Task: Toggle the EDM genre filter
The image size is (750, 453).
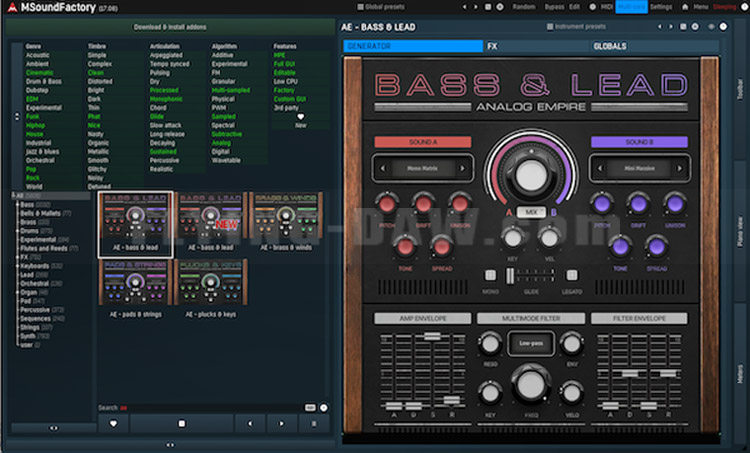Action: click(x=32, y=99)
